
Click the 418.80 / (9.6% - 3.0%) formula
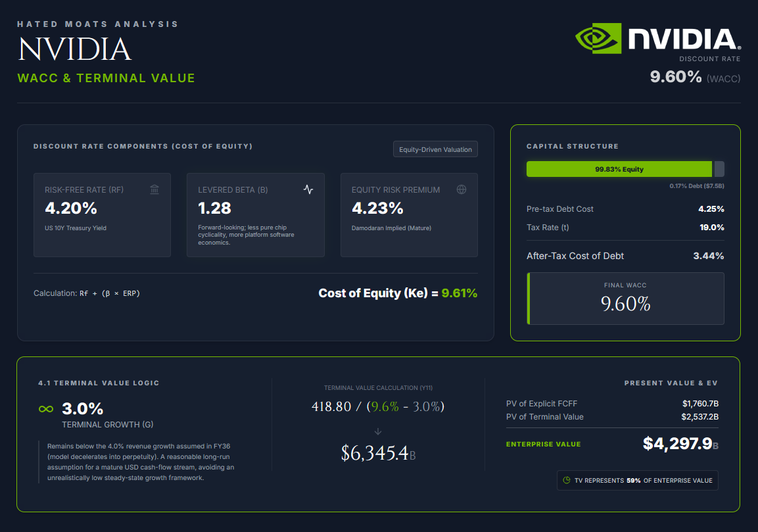pos(378,406)
